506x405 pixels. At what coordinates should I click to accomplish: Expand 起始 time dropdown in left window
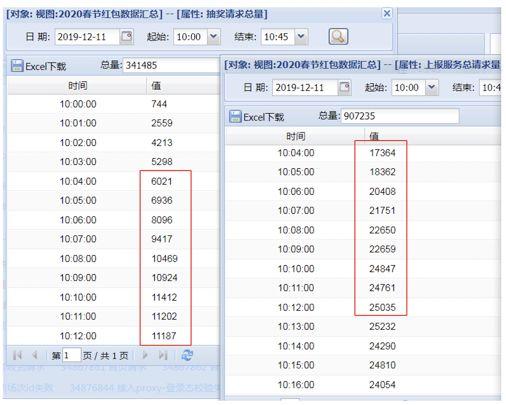[213, 36]
